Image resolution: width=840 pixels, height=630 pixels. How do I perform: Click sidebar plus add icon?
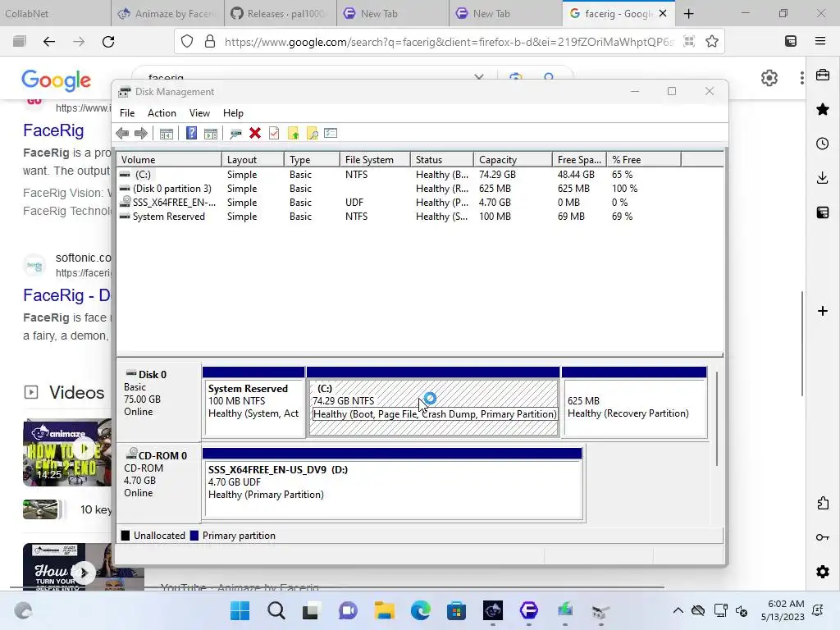pos(822,311)
